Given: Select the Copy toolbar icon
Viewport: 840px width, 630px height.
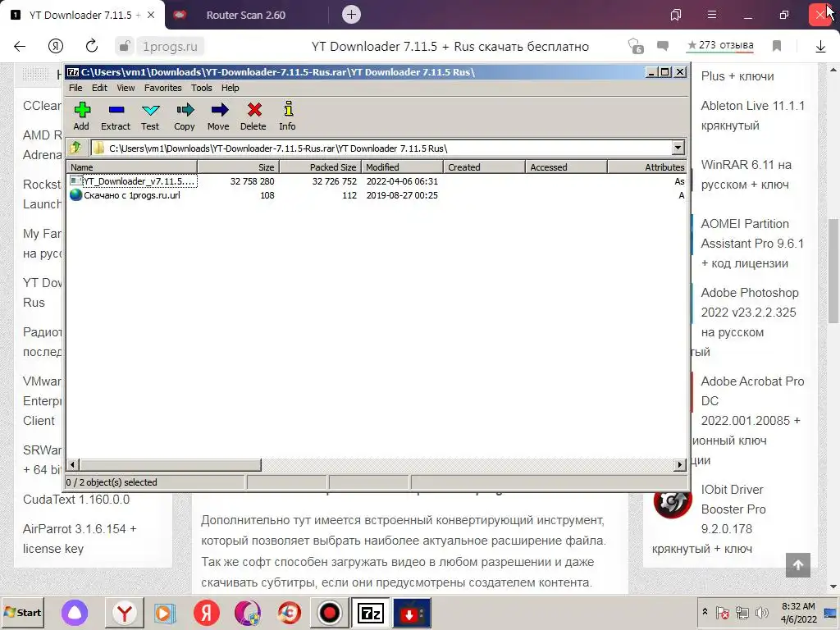Looking at the screenshot, I should pos(185,116).
